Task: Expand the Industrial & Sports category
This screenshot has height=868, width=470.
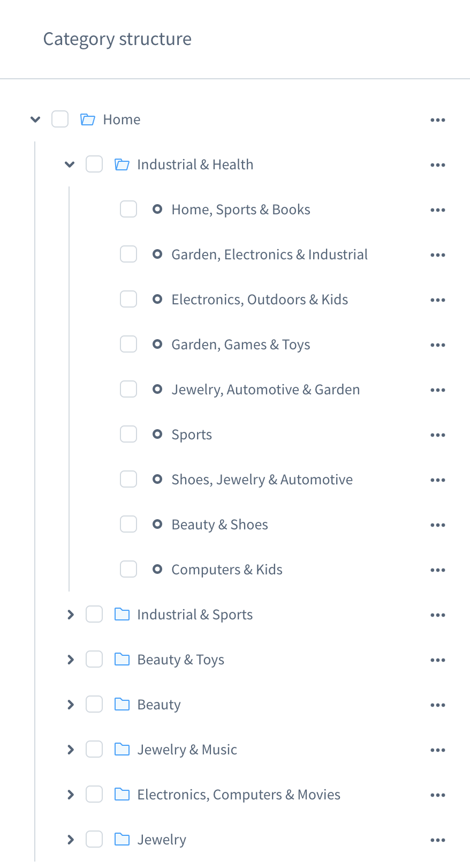Action: pyautogui.click(x=70, y=614)
